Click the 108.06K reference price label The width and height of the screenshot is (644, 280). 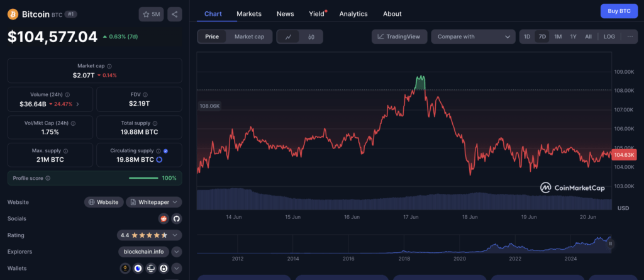click(209, 106)
